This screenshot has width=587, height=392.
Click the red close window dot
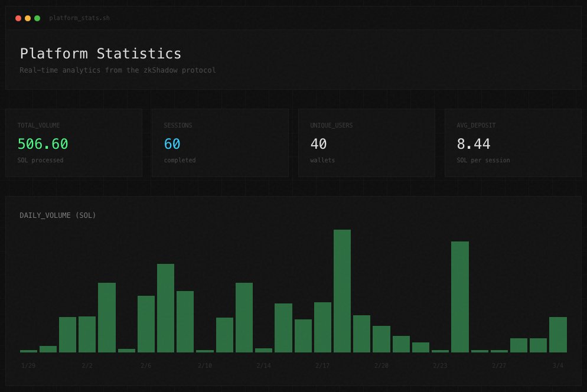point(18,18)
